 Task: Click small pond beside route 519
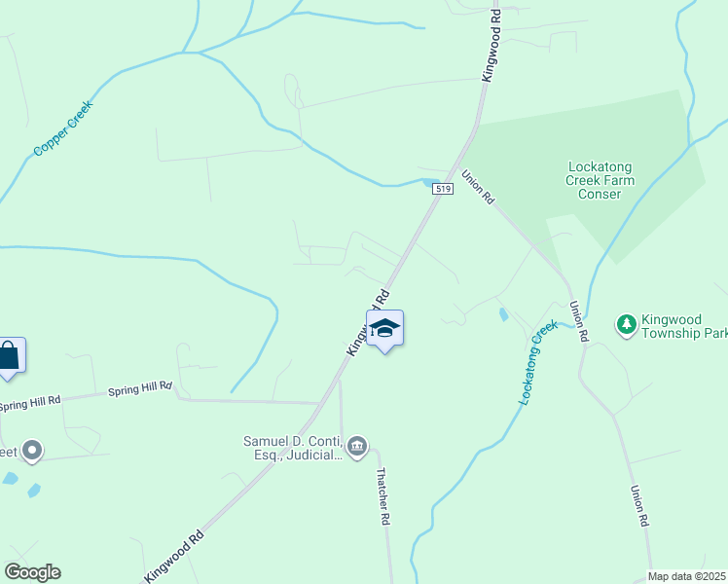tap(431, 183)
